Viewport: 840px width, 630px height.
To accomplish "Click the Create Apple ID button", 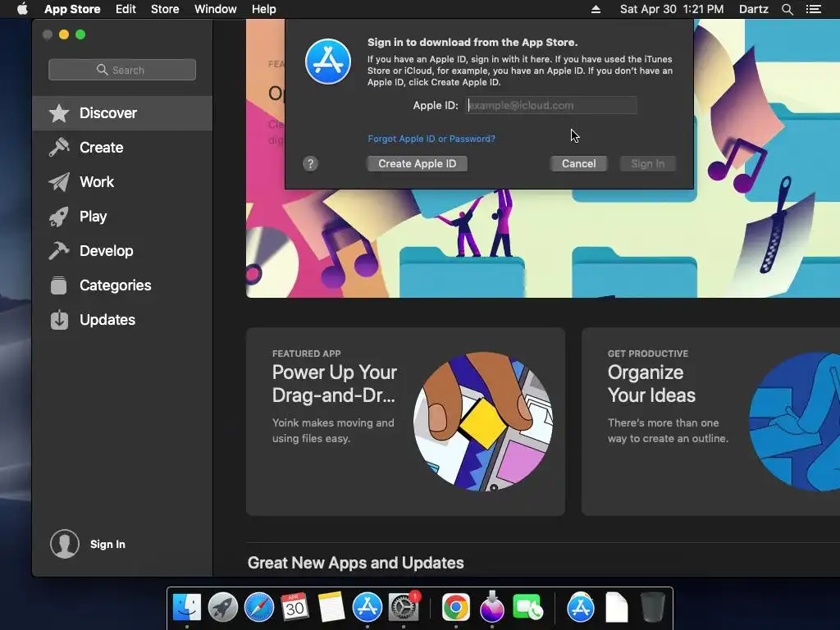I will point(418,164).
